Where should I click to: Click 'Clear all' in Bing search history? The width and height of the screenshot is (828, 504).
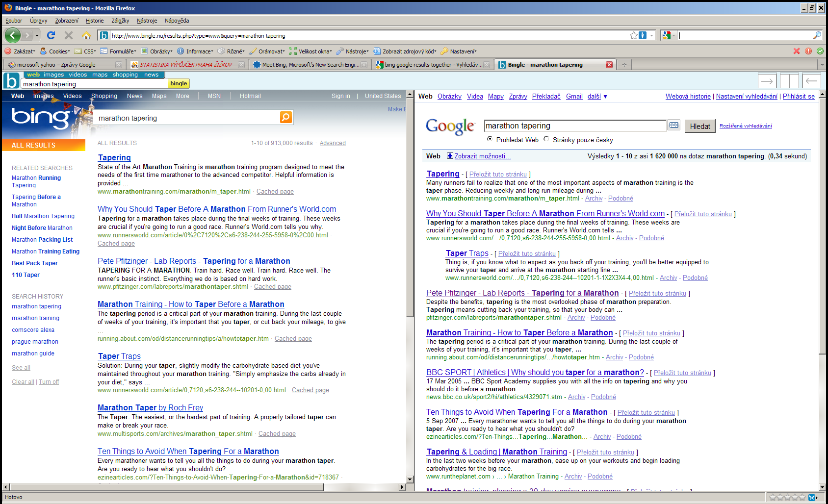(x=23, y=382)
